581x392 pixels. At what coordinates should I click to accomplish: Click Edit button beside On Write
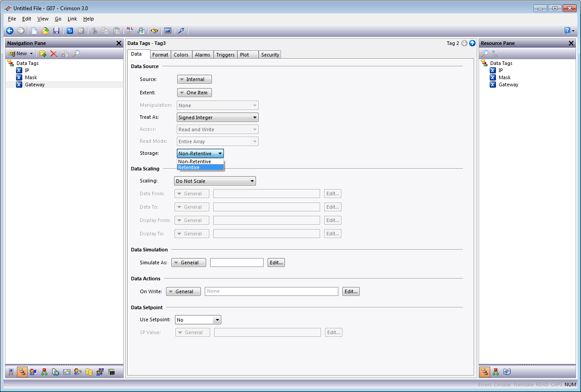click(351, 291)
